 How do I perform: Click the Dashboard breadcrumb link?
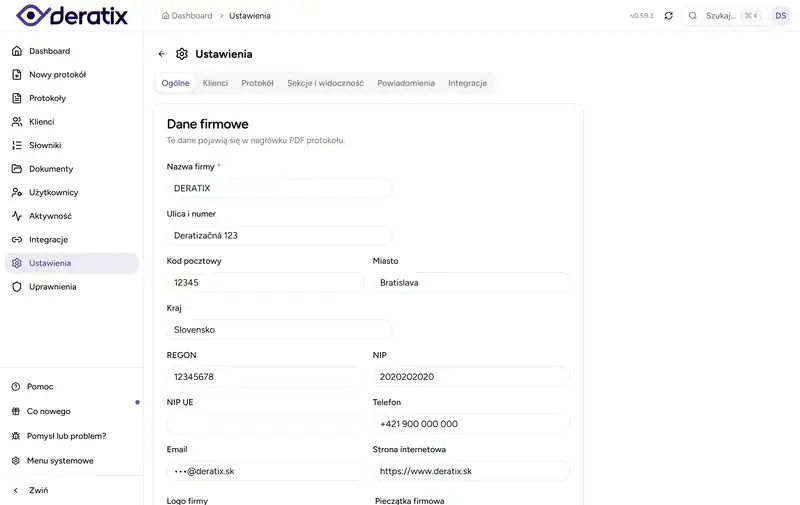(192, 16)
